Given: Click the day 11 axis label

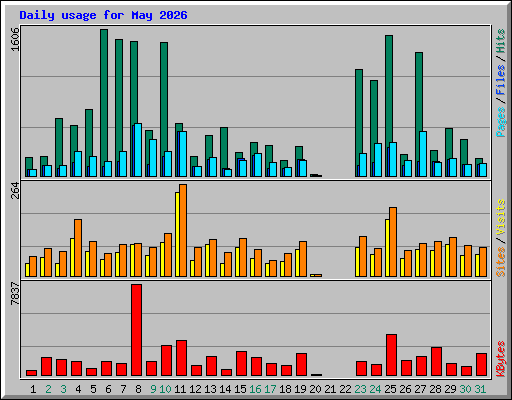Looking at the screenshot, I should 180,389.
